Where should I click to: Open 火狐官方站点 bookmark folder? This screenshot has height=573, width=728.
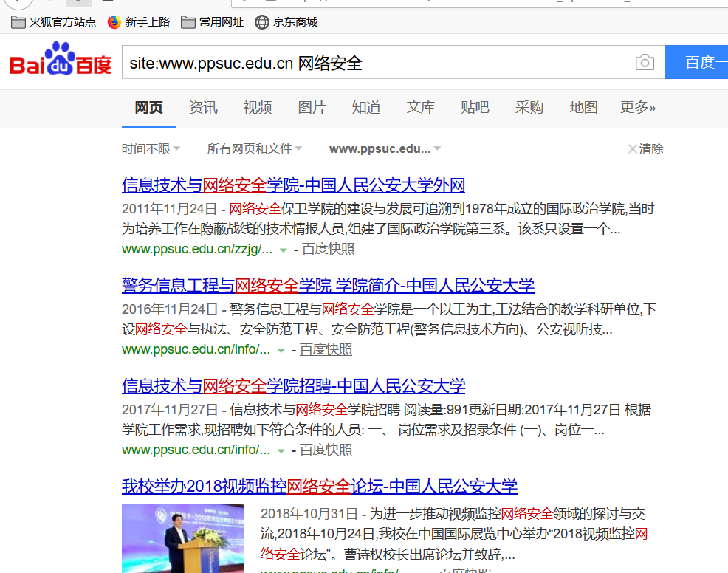point(53,22)
